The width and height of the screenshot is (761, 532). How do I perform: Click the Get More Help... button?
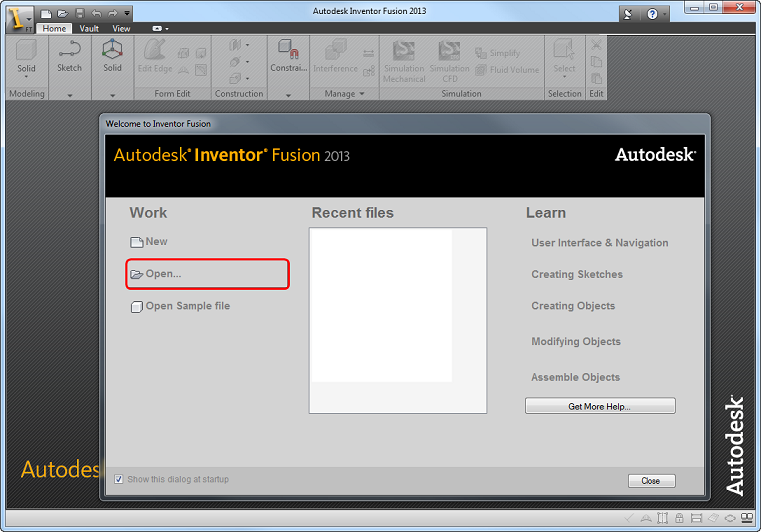point(600,406)
